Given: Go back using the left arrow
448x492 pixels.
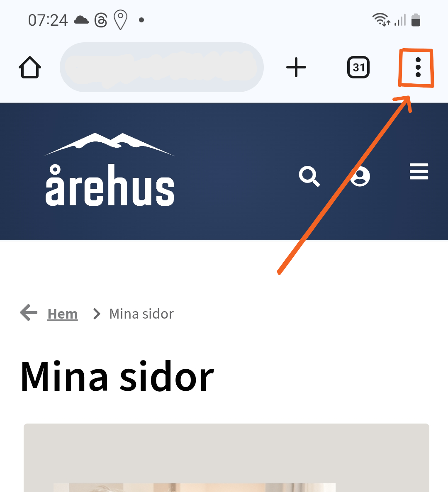Looking at the screenshot, I should coord(29,312).
